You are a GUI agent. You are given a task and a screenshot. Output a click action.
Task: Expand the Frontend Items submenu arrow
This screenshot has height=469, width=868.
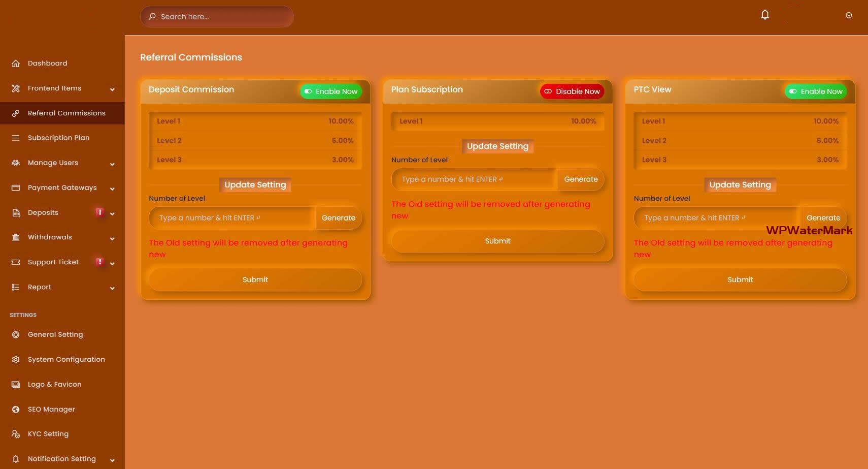(x=112, y=89)
